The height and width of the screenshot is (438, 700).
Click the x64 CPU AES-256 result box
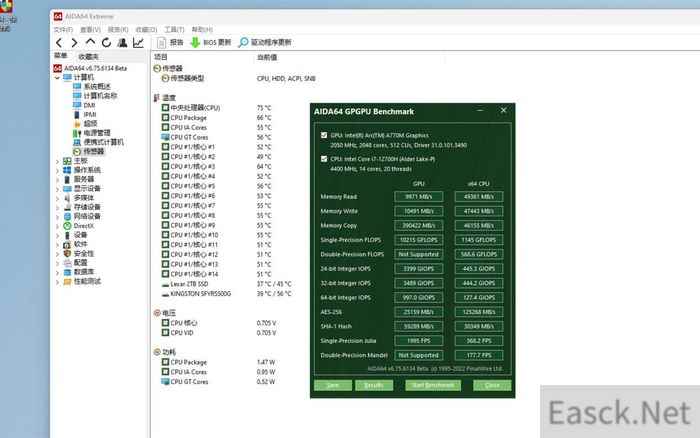pyautogui.click(x=479, y=312)
